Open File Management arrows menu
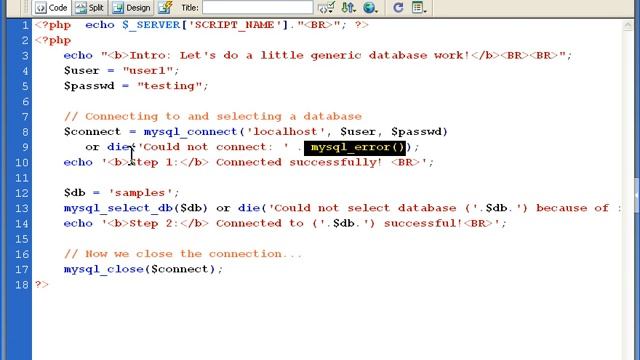The image size is (640, 360). 348,7
